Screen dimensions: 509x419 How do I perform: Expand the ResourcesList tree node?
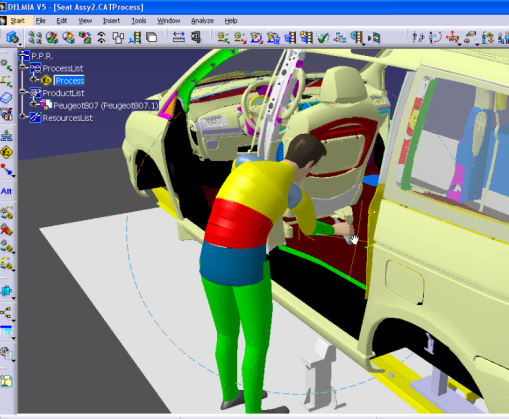pos(22,117)
